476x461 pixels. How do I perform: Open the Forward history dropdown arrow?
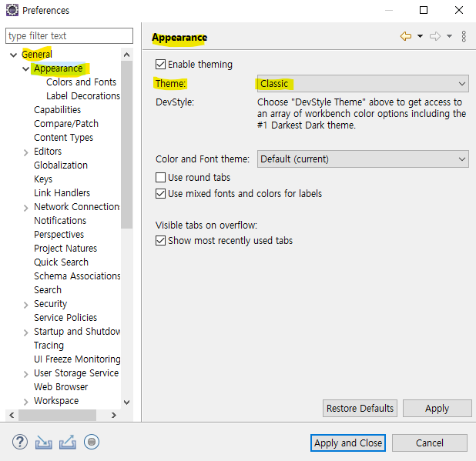pos(449,36)
